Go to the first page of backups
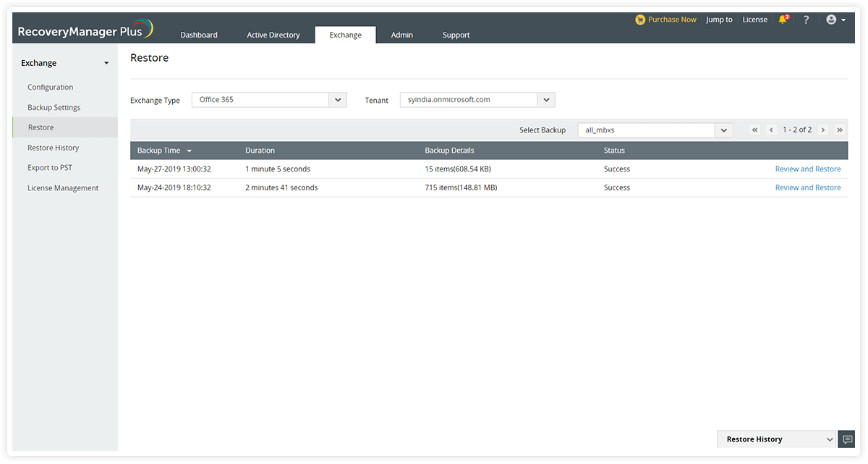 click(x=754, y=130)
